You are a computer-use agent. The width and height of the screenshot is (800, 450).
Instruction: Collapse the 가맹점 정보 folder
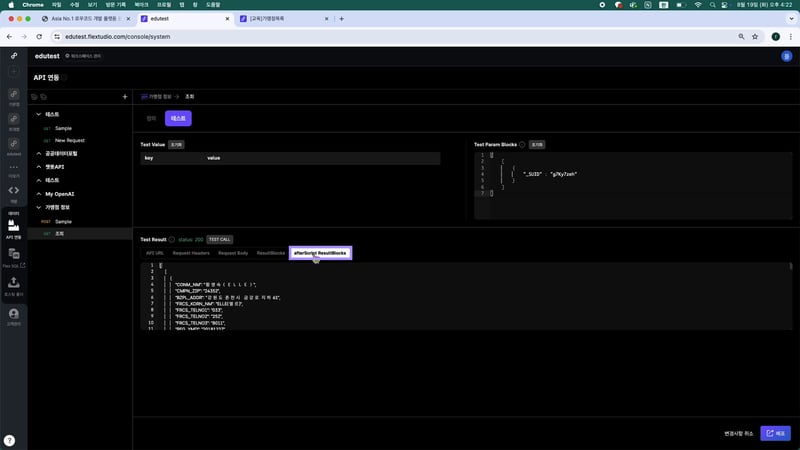(x=38, y=207)
